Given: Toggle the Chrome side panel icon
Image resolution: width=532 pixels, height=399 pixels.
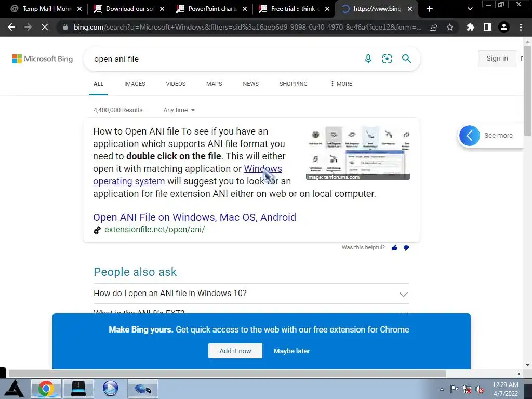Looking at the screenshot, I should 487,27.
